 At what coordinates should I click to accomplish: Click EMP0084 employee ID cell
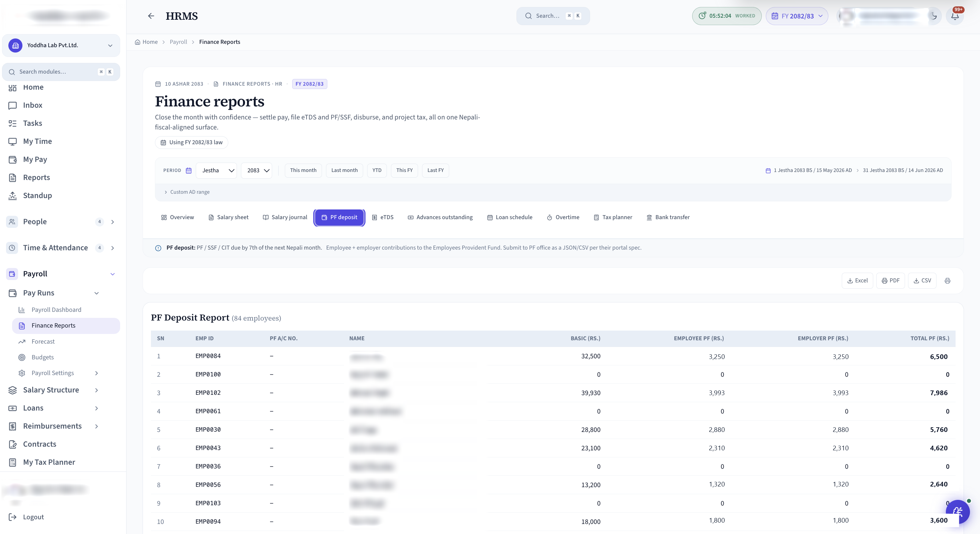(x=208, y=356)
